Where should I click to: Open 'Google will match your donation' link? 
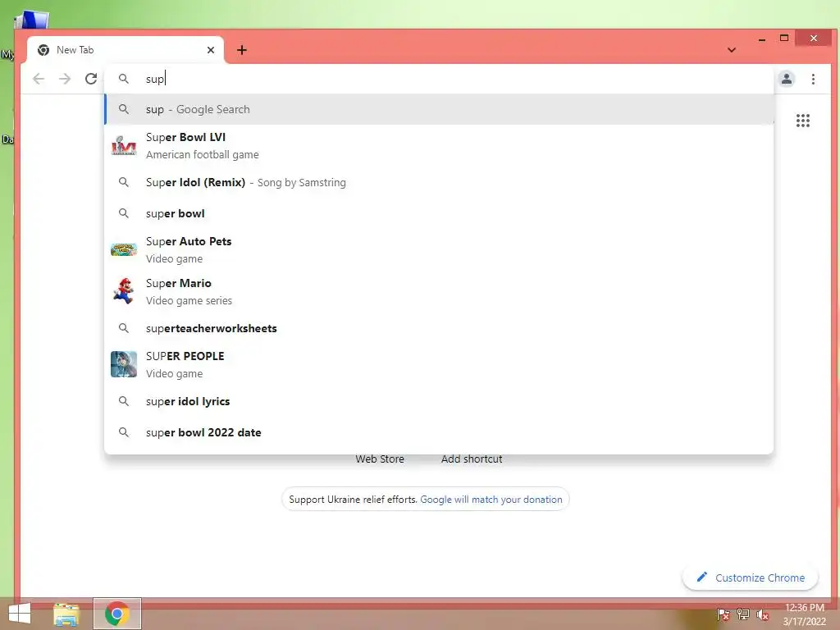point(491,500)
